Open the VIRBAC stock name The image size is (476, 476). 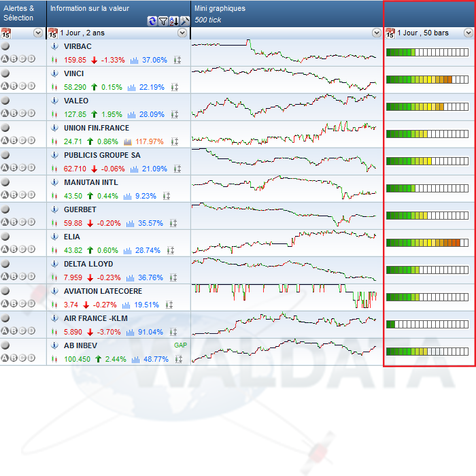(78, 46)
